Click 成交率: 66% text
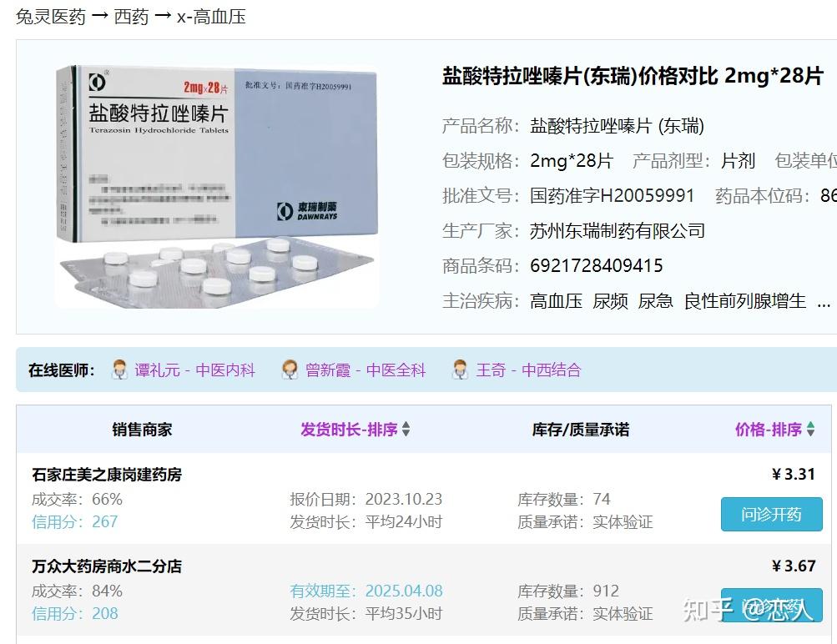837x644 pixels. [77, 499]
